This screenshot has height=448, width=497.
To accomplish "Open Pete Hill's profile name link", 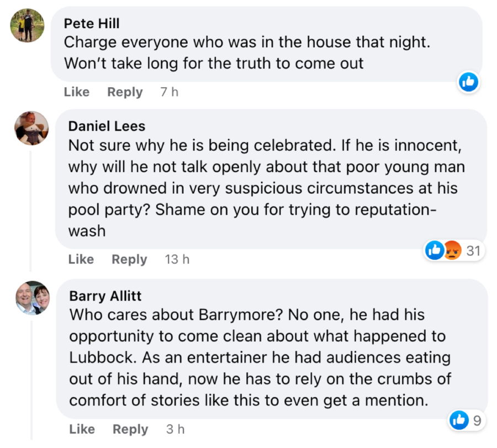I will click(x=92, y=23).
